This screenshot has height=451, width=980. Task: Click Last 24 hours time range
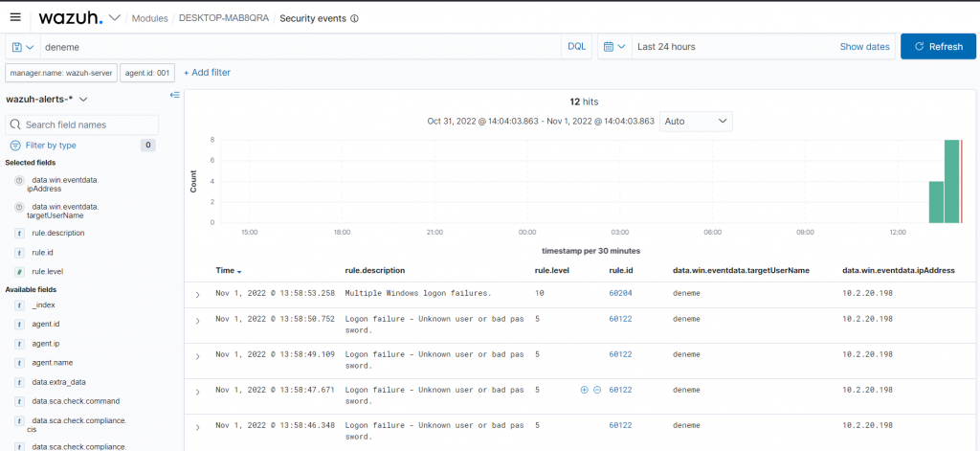[666, 47]
